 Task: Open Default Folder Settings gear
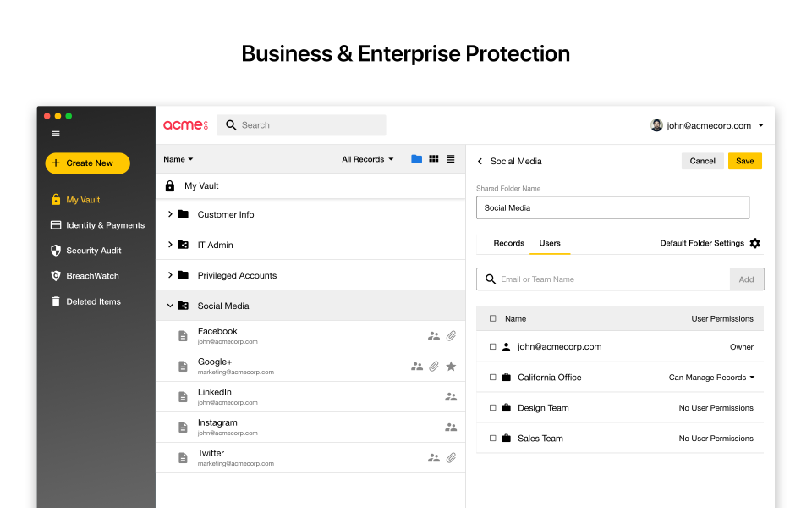point(755,243)
